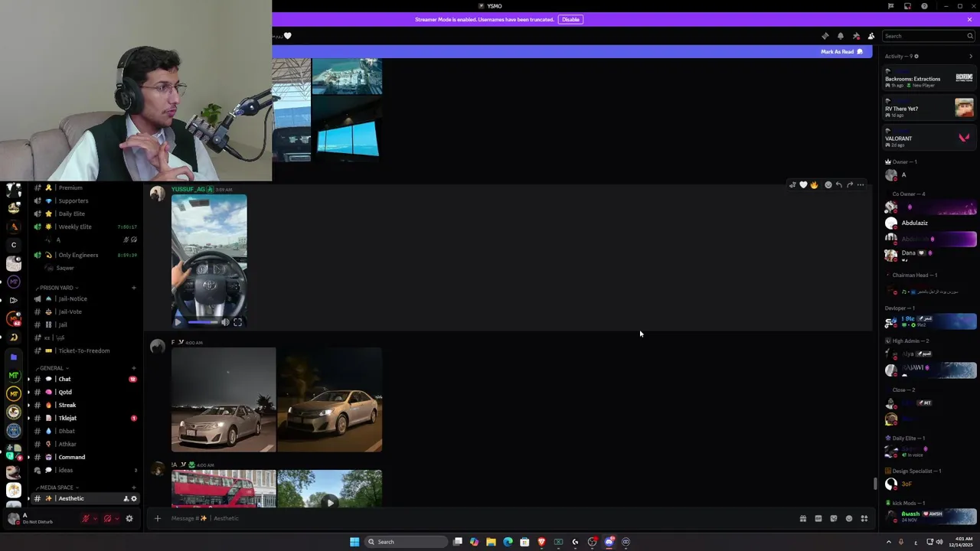This screenshot has width=980, height=551.
Task: Open the gift icon in message bar
Action: 802,518
